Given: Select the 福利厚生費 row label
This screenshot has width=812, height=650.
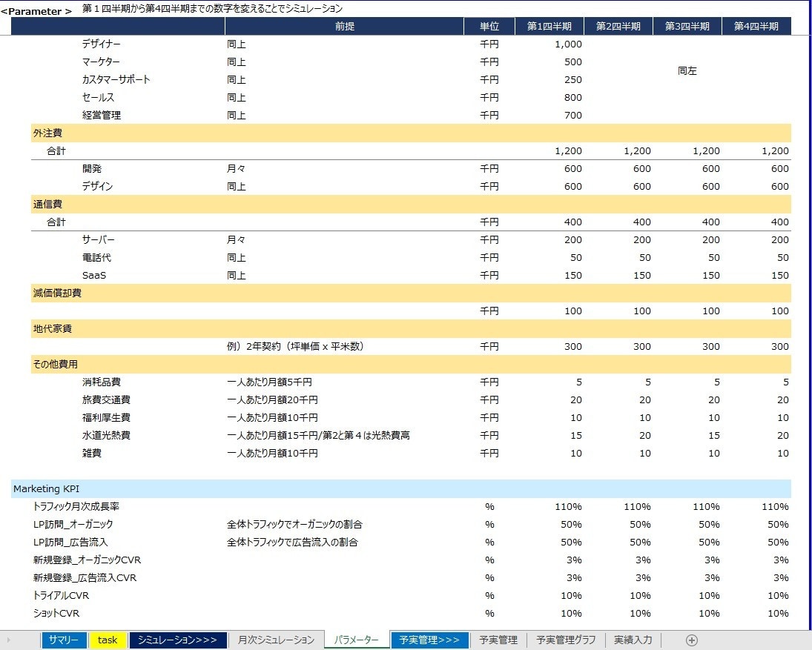Looking at the screenshot, I should tap(106, 417).
